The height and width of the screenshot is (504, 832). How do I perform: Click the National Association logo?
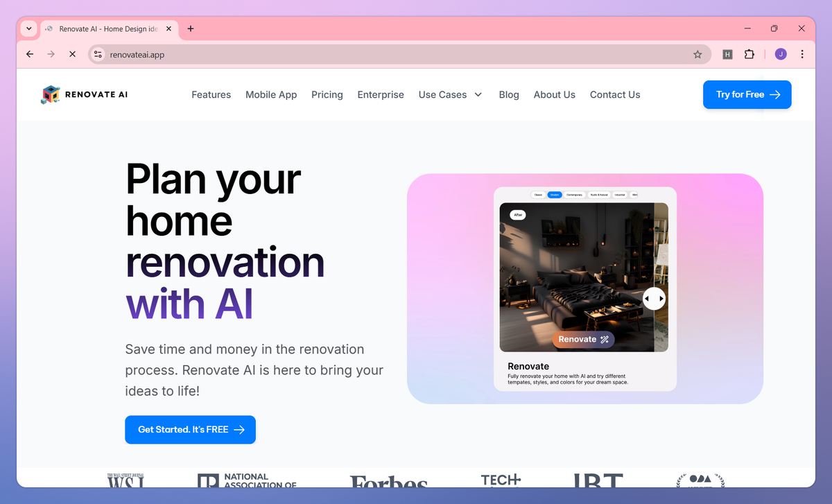tap(247, 480)
